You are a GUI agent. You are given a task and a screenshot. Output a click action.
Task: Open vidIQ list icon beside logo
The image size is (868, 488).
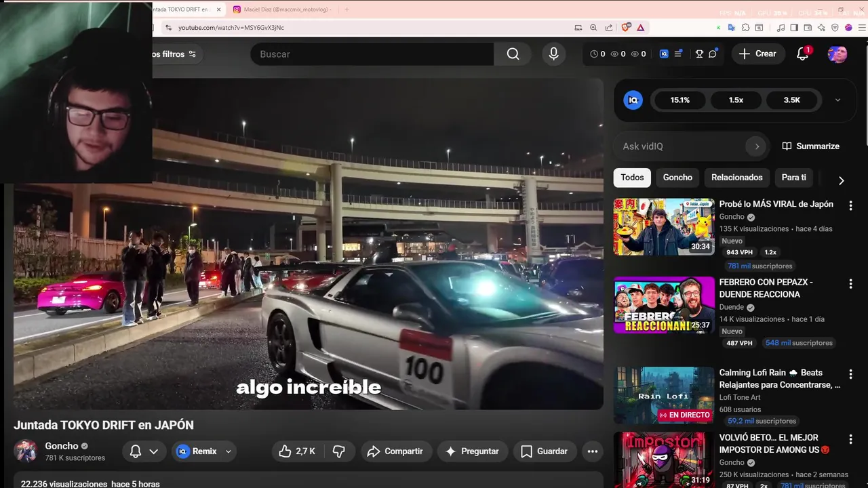click(x=679, y=54)
